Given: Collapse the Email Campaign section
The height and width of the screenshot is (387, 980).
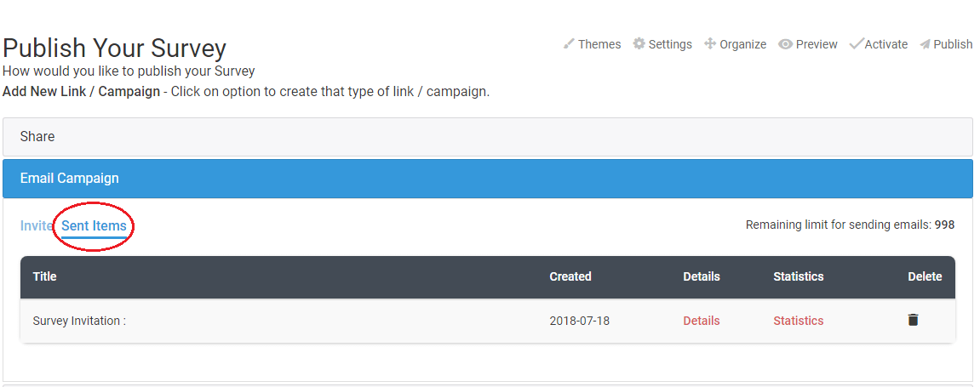Looking at the screenshot, I should (488, 179).
